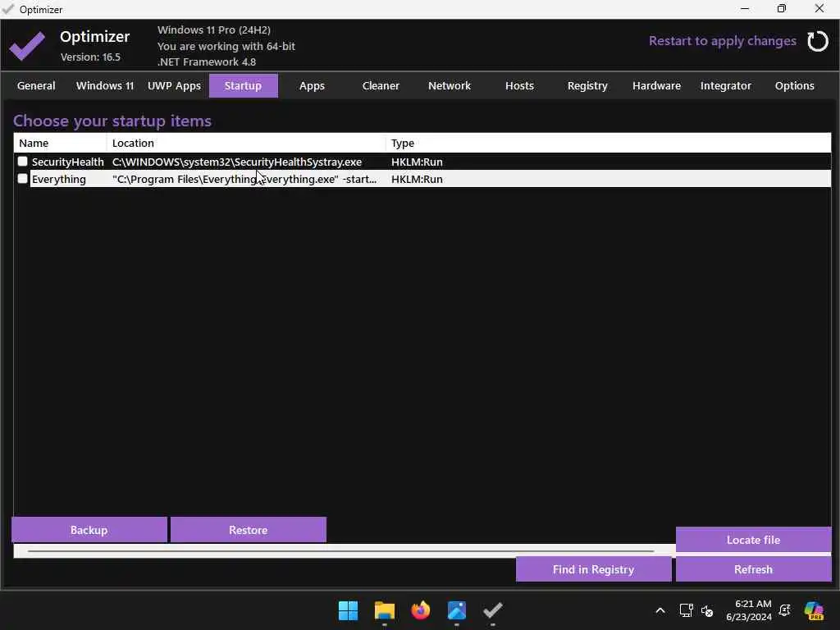Open the taskbar clock and date

point(749,610)
